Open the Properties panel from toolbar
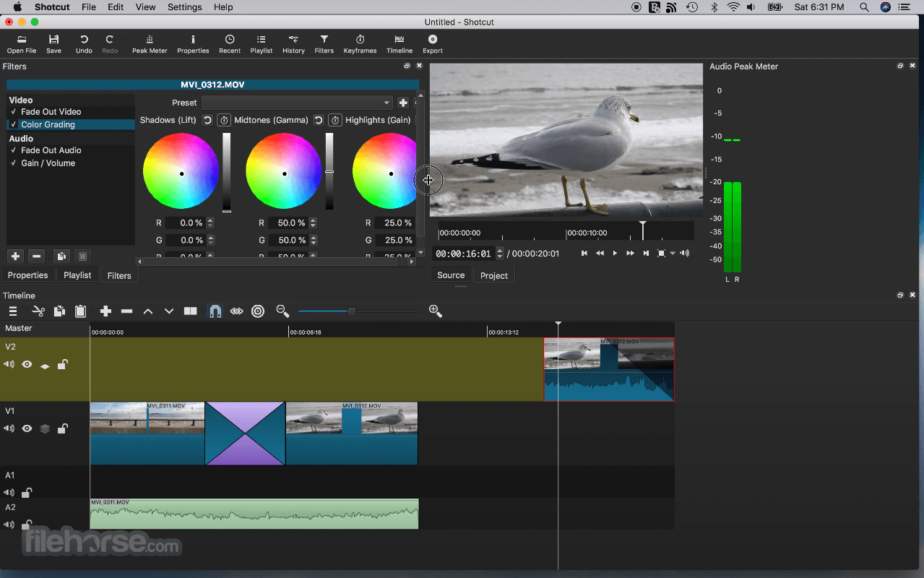Viewport: 924px width, 578px height. pos(193,44)
